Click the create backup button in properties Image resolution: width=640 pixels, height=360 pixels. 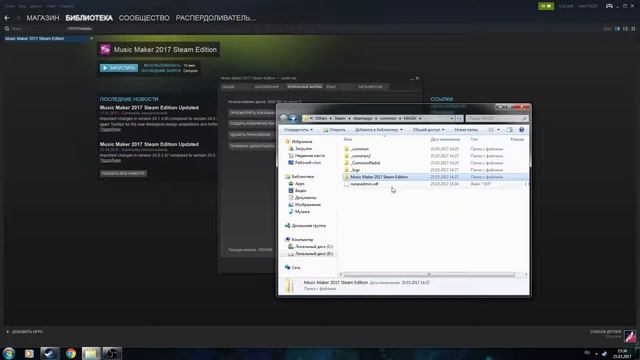(251, 124)
